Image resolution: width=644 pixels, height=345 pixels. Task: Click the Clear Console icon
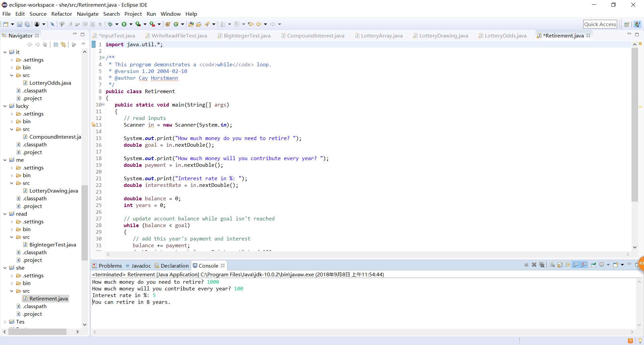pyautogui.click(x=552, y=265)
